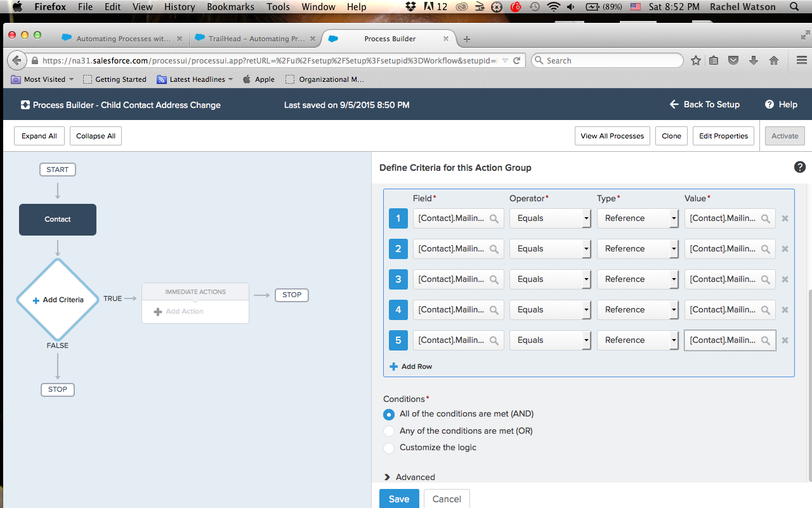Open value lookup magnifier in row 1
The image size is (812, 508).
point(766,218)
